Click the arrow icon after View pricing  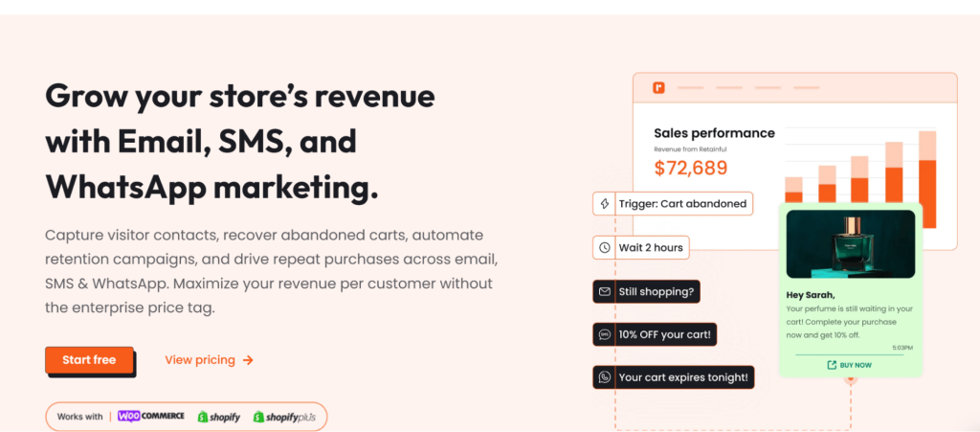point(248,360)
